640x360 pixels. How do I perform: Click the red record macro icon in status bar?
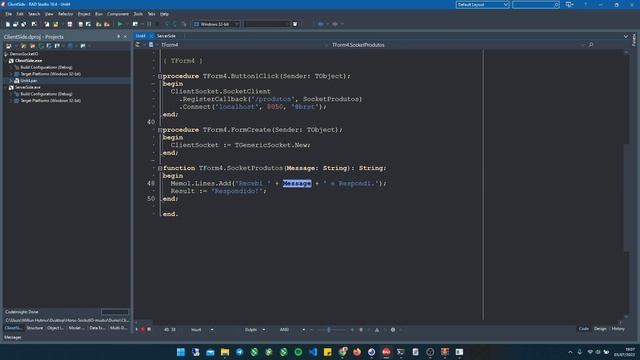click(142, 330)
